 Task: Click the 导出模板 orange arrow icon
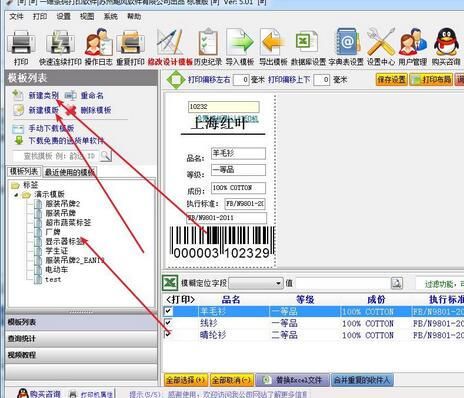coord(273,43)
